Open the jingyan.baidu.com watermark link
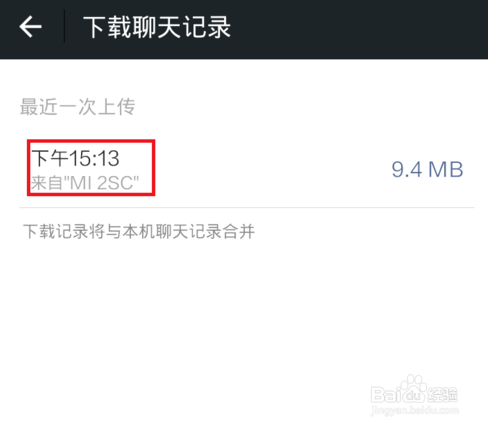The height and width of the screenshot is (428, 488). coord(415,410)
